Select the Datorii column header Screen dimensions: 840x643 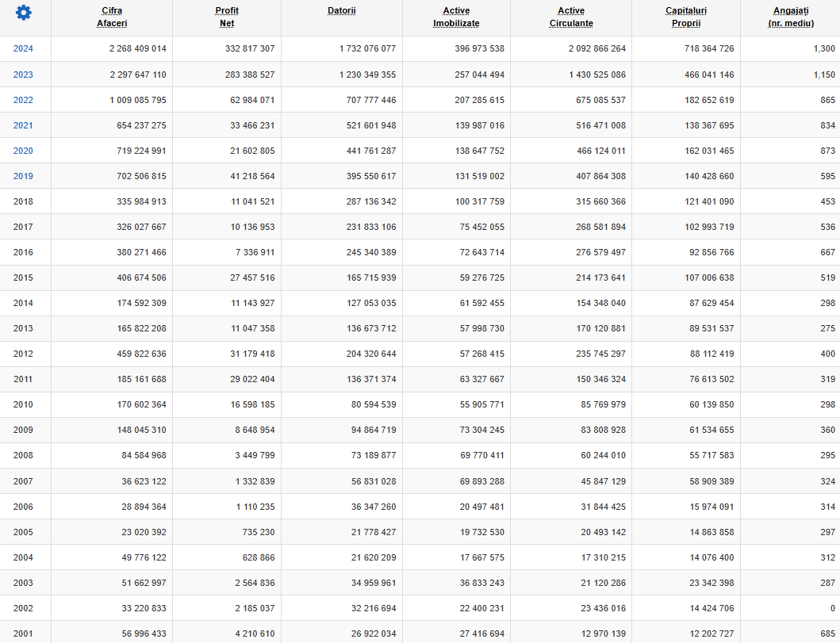[342, 11]
